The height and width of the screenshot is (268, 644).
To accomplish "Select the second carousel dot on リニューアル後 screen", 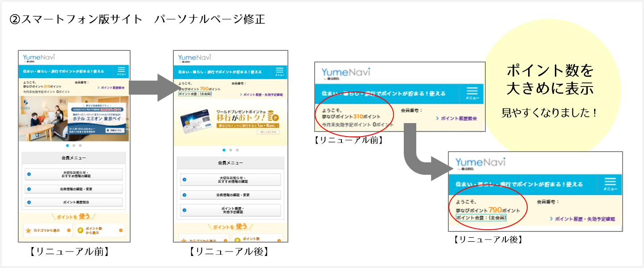I will [x=230, y=150].
